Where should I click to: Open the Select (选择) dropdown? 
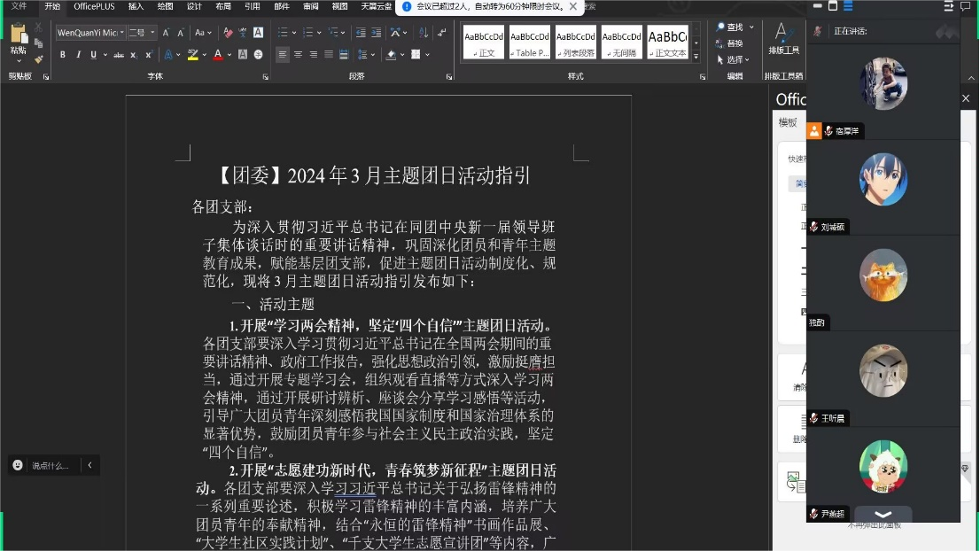(x=733, y=59)
